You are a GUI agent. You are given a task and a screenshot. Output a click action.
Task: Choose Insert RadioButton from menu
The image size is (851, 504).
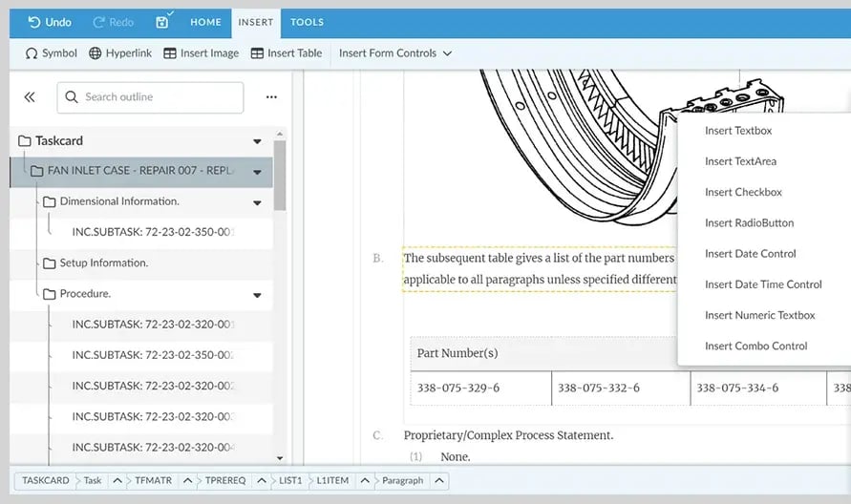749,223
